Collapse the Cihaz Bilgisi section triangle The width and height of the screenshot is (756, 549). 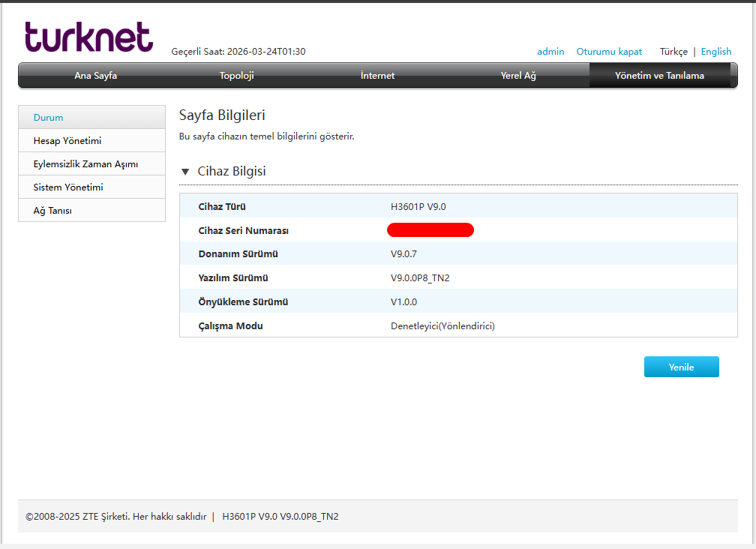pyautogui.click(x=185, y=172)
